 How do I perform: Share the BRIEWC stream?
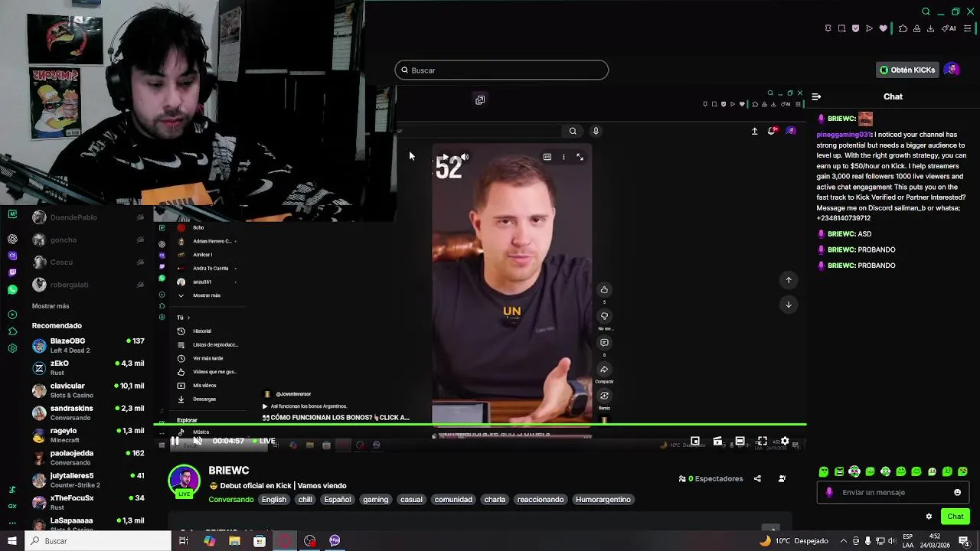point(757,479)
